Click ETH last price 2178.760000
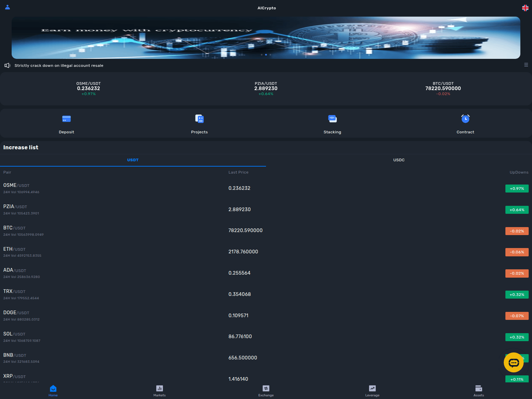 point(243,252)
